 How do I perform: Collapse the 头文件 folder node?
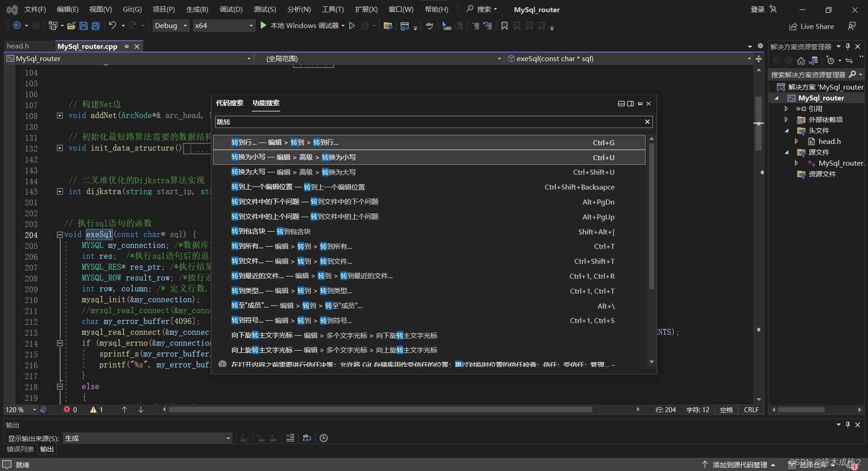pyautogui.click(x=787, y=131)
